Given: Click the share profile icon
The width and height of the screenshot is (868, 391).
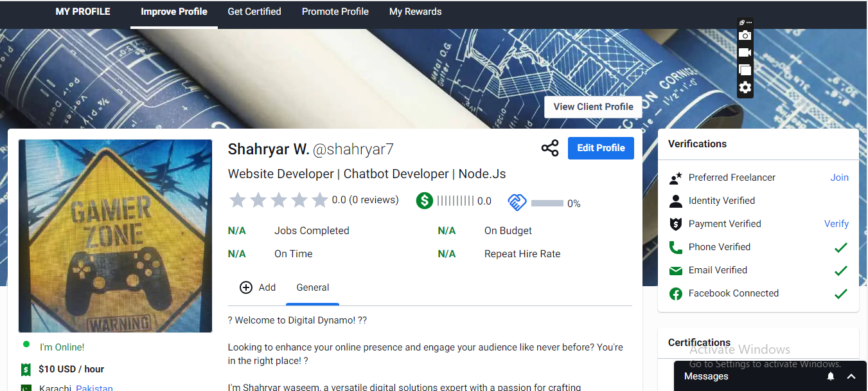Looking at the screenshot, I should tap(549, 149).
